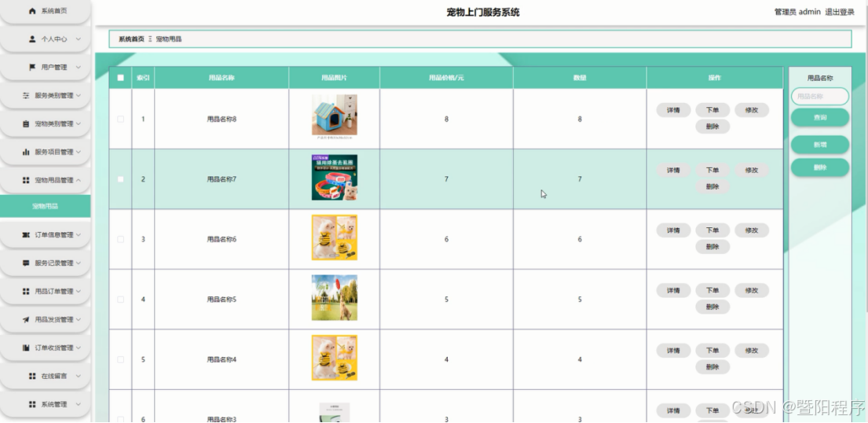Open the 系统管理 menu label

pyautogui.click(x=54, y=405)
